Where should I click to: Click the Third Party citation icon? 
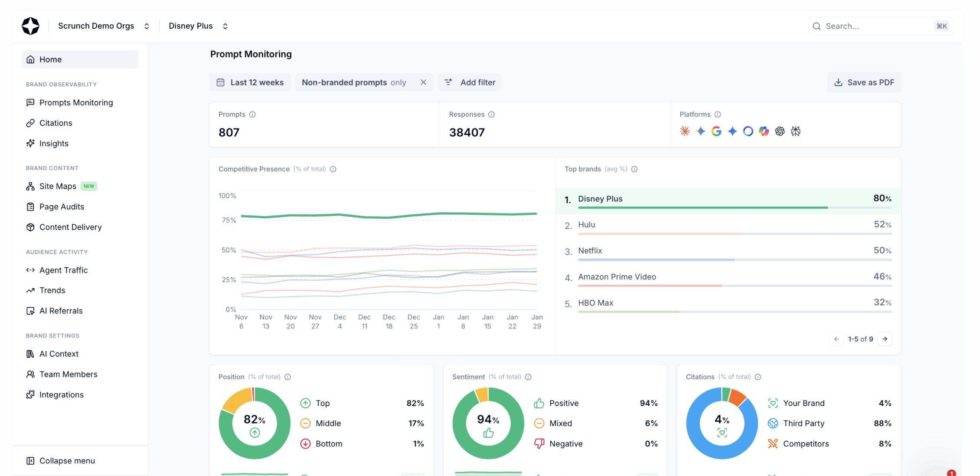(x=773, y=423)
